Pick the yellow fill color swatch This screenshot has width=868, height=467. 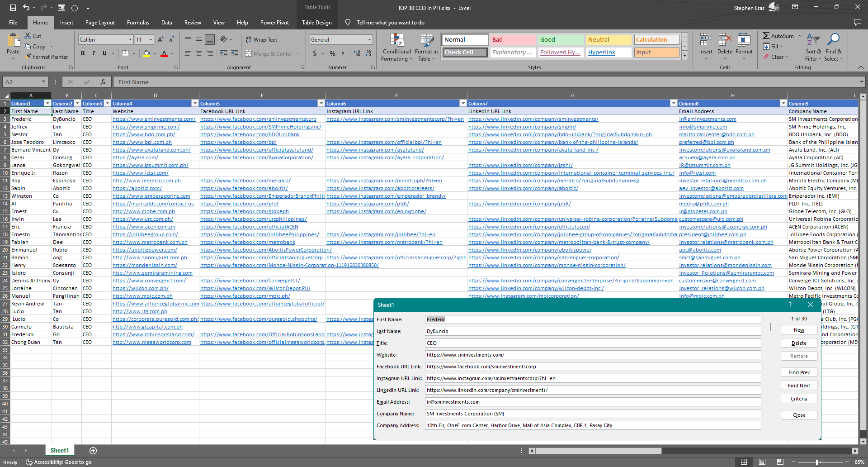[x=146, y=53]
